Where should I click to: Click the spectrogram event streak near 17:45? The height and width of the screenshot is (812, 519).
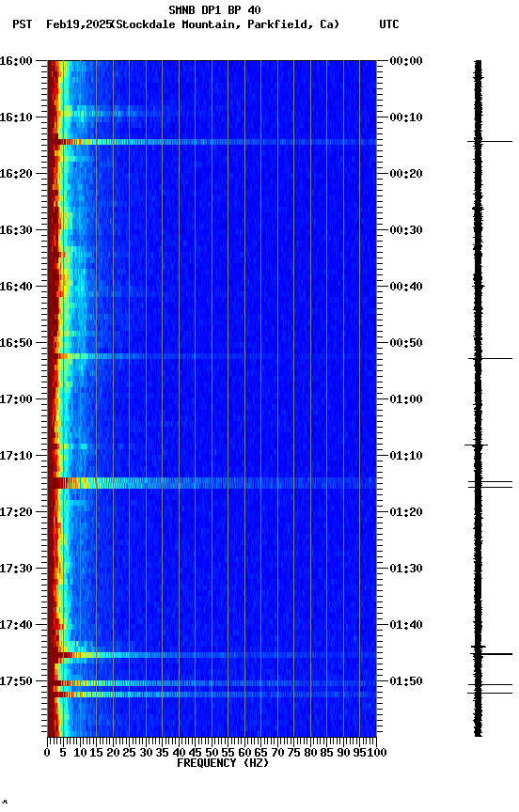coord(212,656)
